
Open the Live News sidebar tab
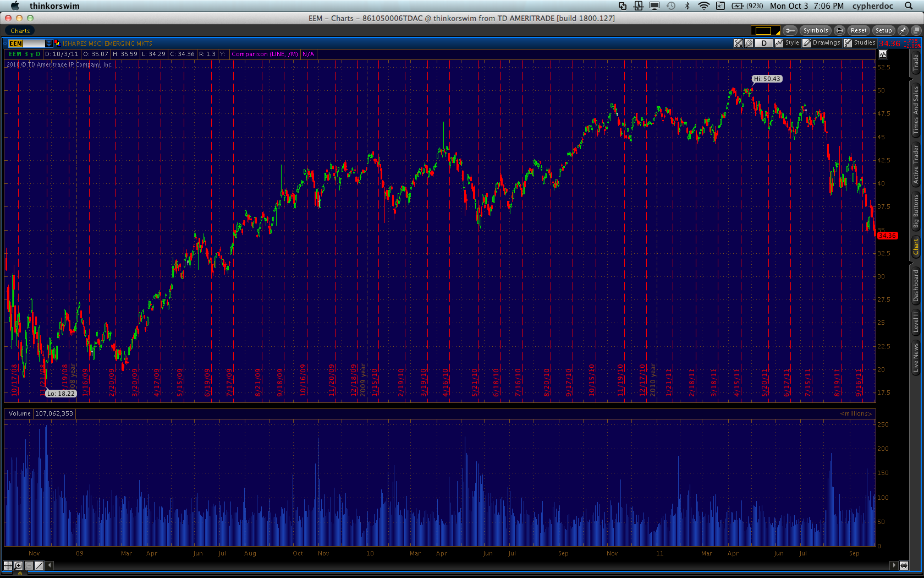(x=916, y=358)
